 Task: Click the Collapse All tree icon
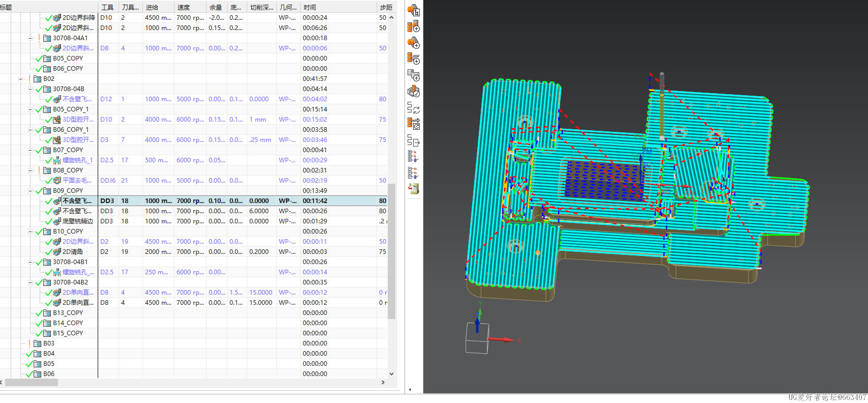coord(413,172)
